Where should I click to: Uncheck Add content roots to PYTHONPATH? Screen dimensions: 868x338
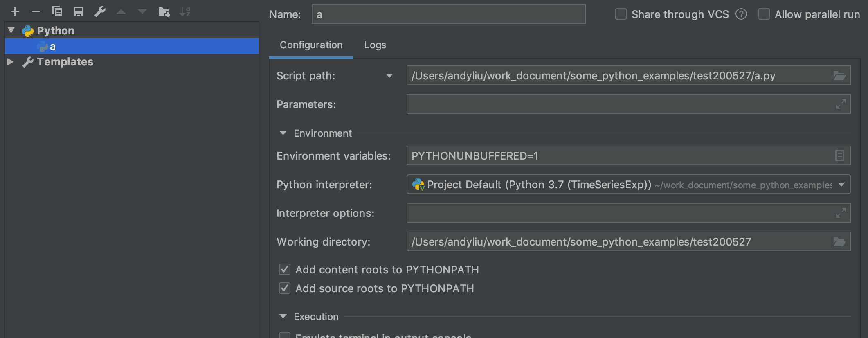(285, 270)
